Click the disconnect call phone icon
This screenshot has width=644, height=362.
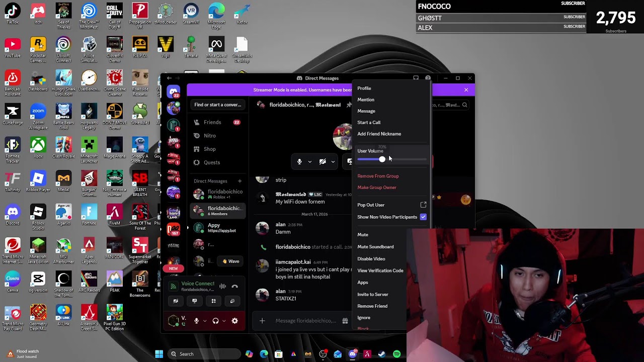[234, 287]
